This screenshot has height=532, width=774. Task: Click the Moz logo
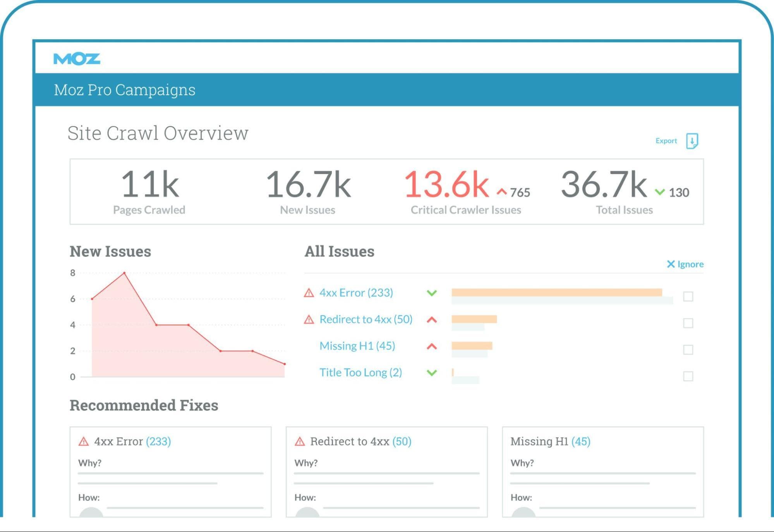click(77, 59)
